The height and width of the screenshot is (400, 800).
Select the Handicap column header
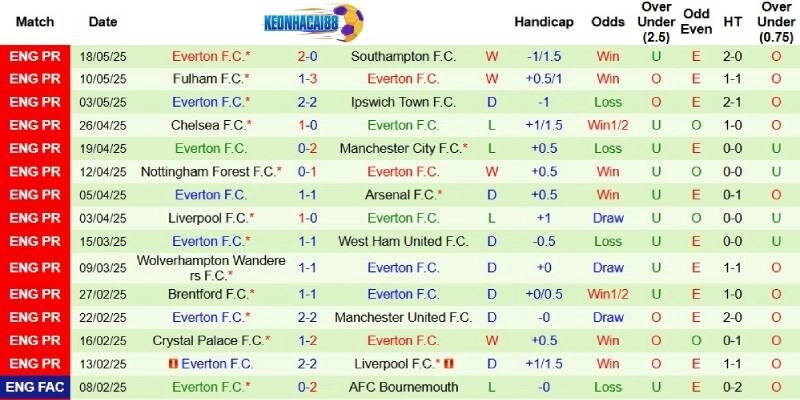(x=544, y=21)
